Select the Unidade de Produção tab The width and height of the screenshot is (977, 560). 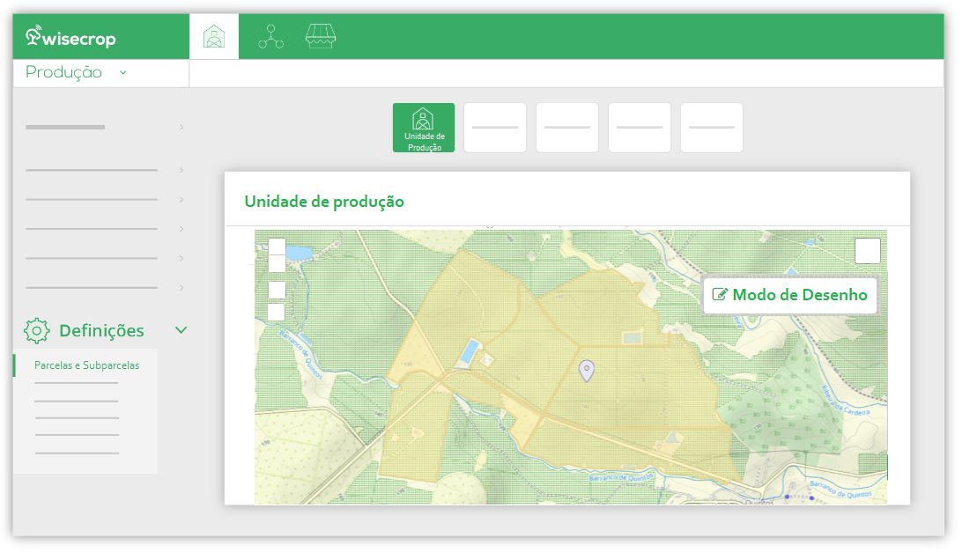coord(424,128)
